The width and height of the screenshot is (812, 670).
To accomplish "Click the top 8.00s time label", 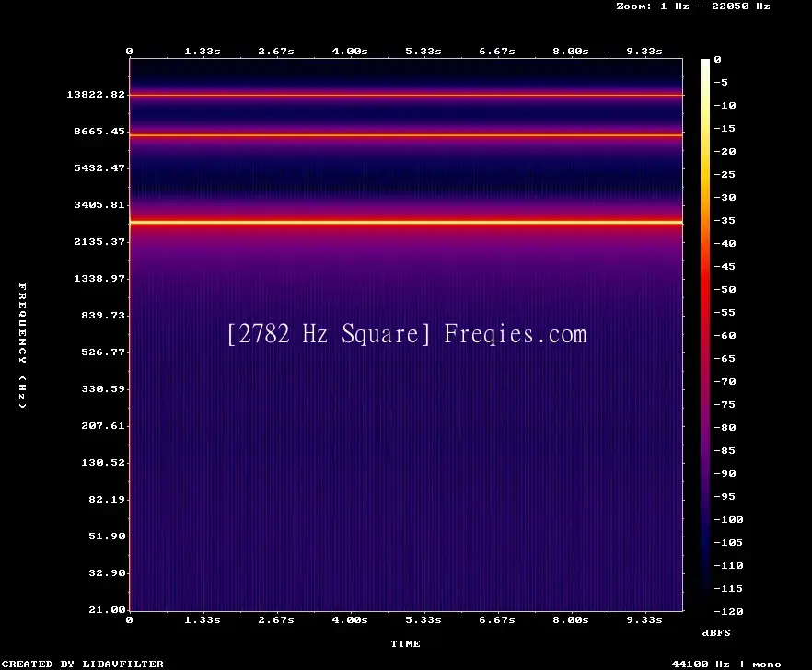I will coord(570,51).
